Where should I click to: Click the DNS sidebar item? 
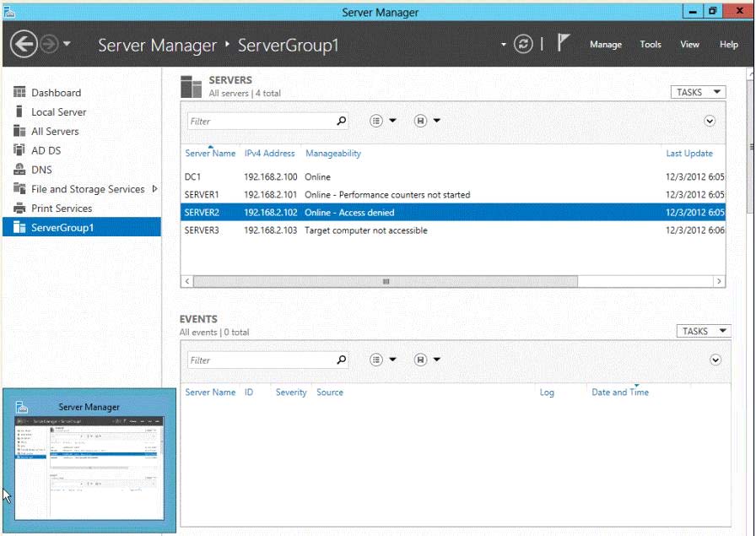tap(41, 170)
